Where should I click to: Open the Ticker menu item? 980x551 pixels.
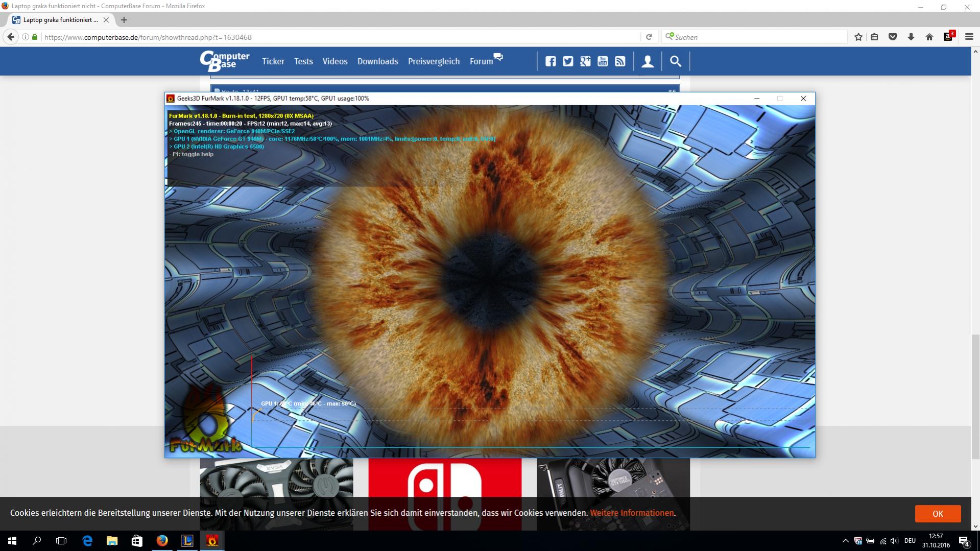(x=273, y=61)
